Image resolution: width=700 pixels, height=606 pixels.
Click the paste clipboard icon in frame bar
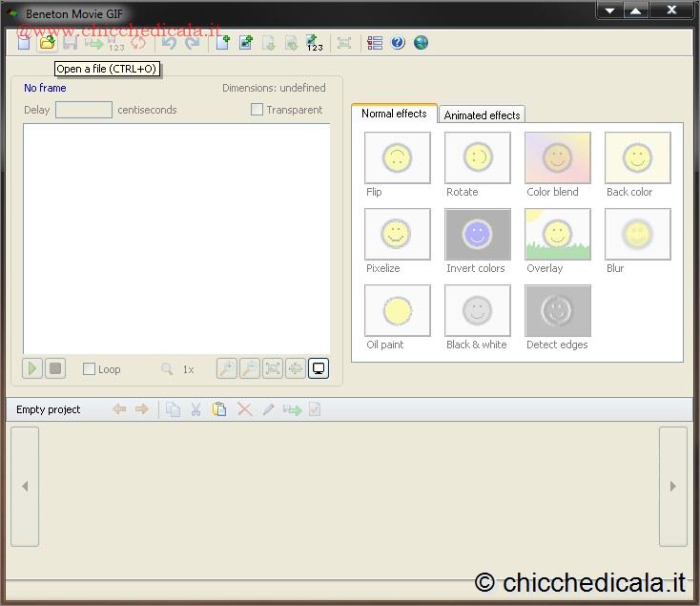(x=219, y=409)
